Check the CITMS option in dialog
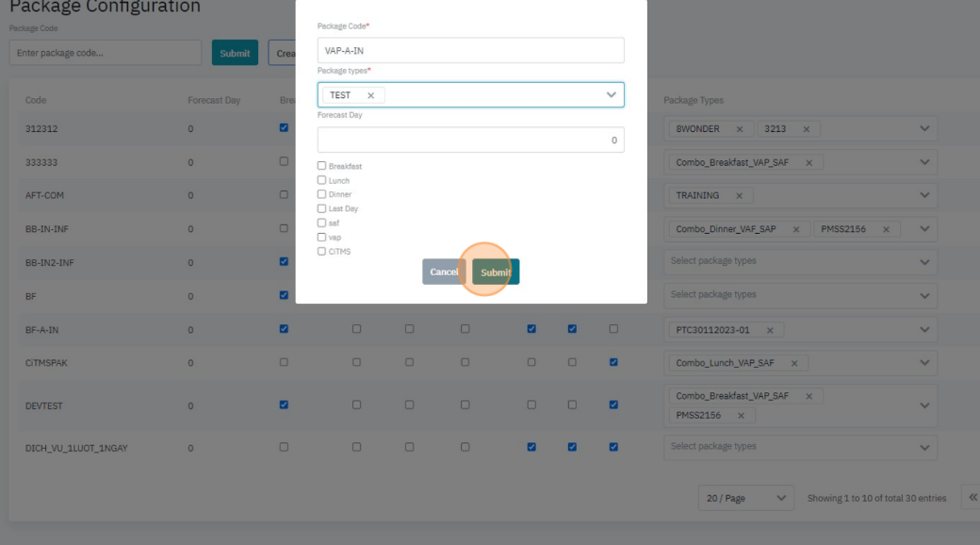The image size is (980, 545). tap(322, 251)
